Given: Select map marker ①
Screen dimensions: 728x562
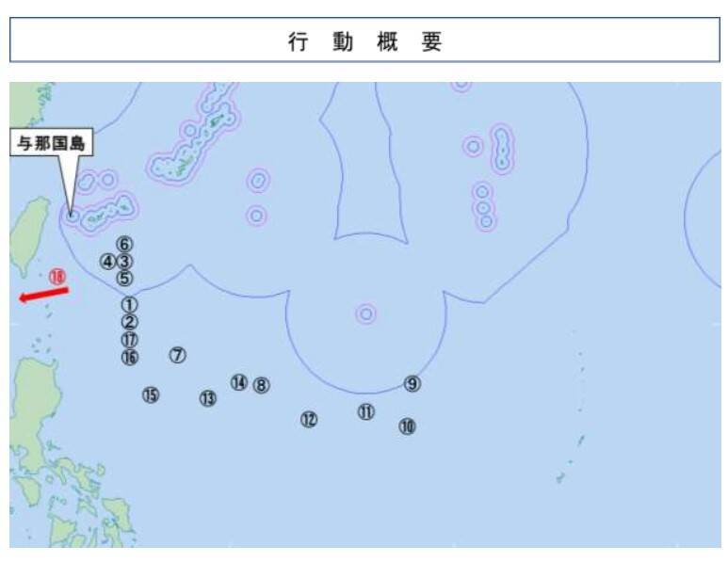Looking at the screenshot, I should tap(130, 305).
